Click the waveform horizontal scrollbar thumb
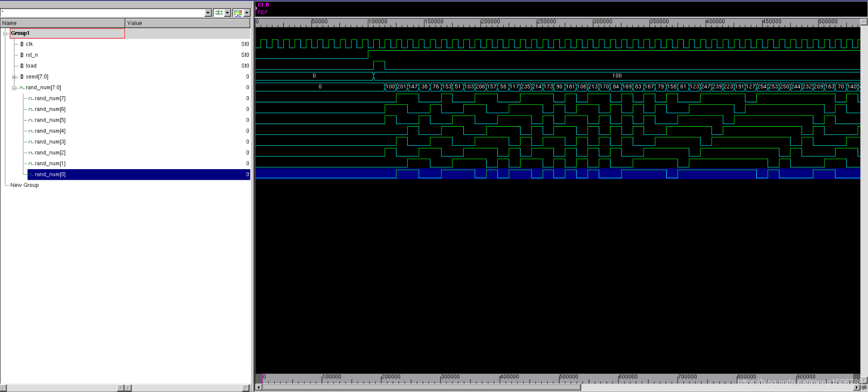 (x=421, y=387)
